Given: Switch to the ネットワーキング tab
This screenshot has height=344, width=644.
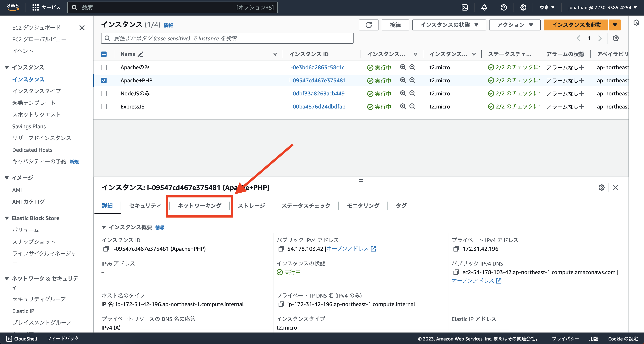Looking at the screenshot, I should 199,205.
